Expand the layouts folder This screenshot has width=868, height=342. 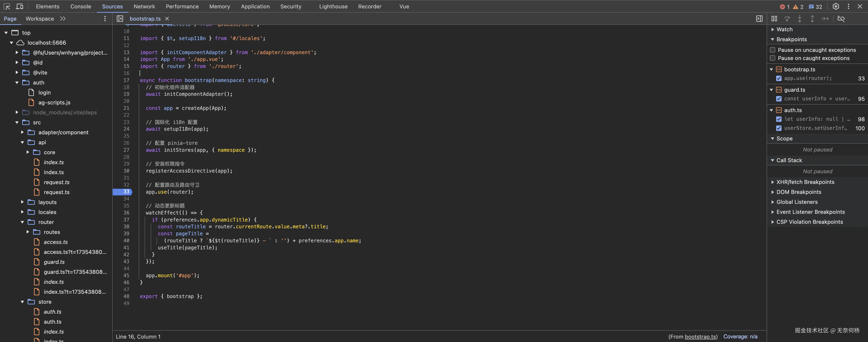[22, 202]
